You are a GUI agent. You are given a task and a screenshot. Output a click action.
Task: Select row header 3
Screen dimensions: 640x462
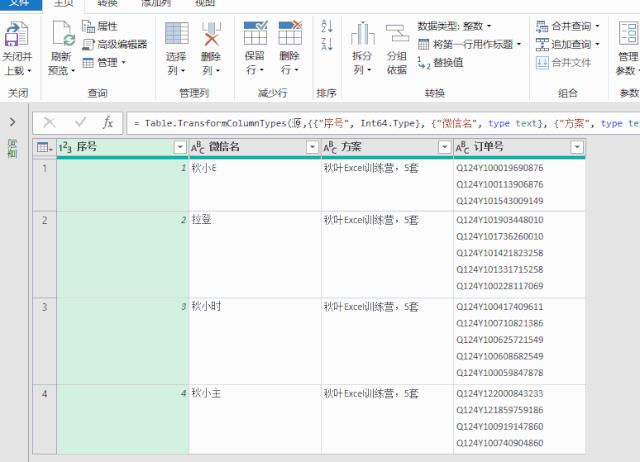pos(44,341)
